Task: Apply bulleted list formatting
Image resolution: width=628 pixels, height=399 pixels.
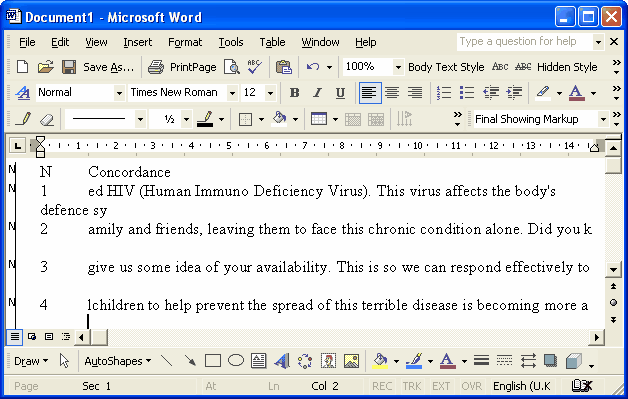Action: pos(467,93)
